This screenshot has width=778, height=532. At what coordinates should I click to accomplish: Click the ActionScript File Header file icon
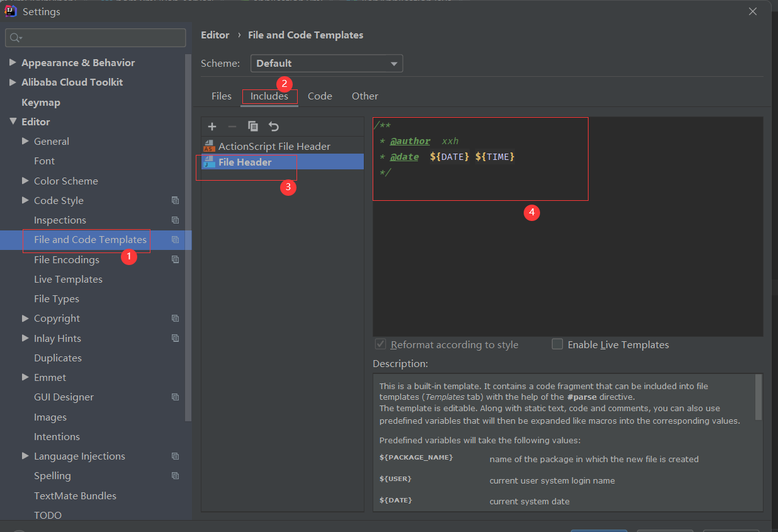(209, 146)
